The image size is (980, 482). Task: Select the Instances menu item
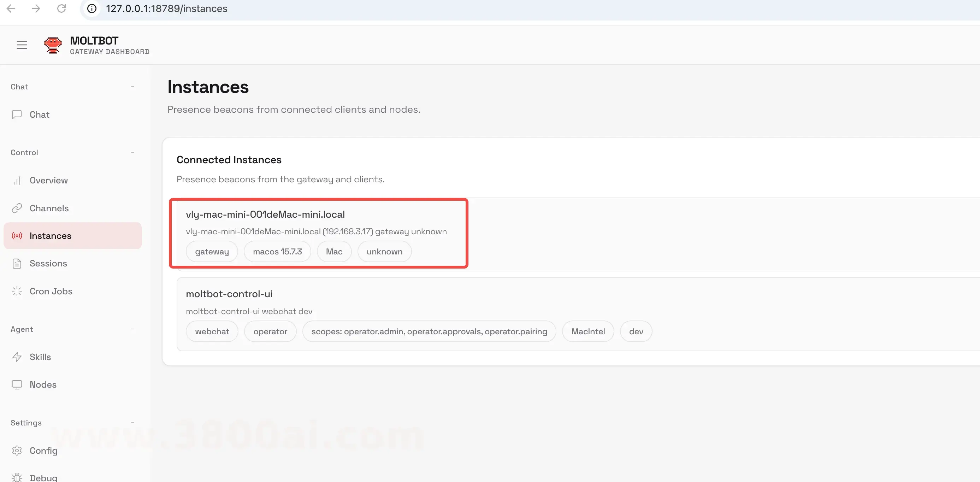(72, 236)
